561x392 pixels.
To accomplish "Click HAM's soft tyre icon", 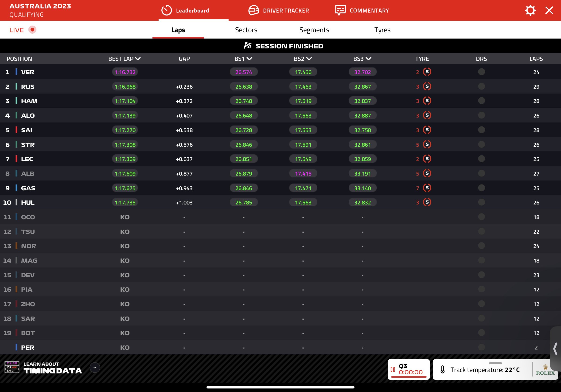I will click(x=427, y=101).
